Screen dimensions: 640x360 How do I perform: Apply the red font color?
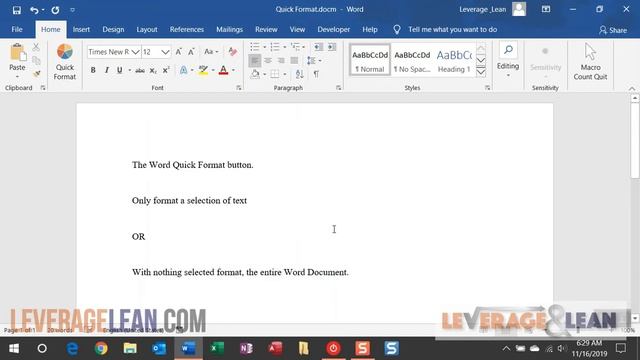pyautogui.click(x=223, y=70)
